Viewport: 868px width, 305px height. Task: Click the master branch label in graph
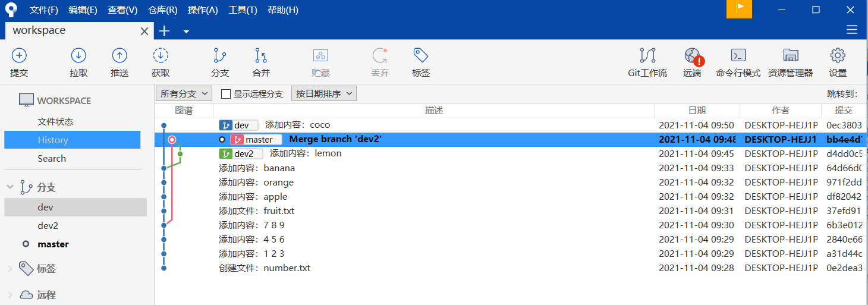(x=256, y=140)
